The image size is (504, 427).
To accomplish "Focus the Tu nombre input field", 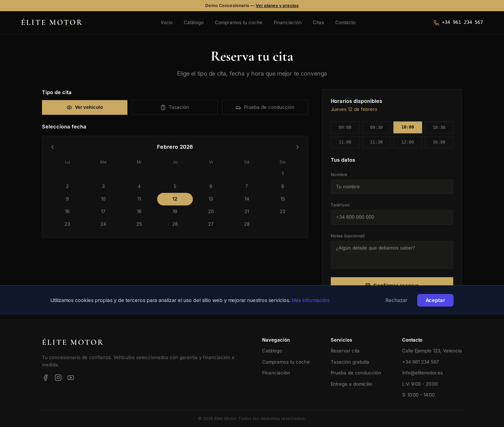I will 392,187.
